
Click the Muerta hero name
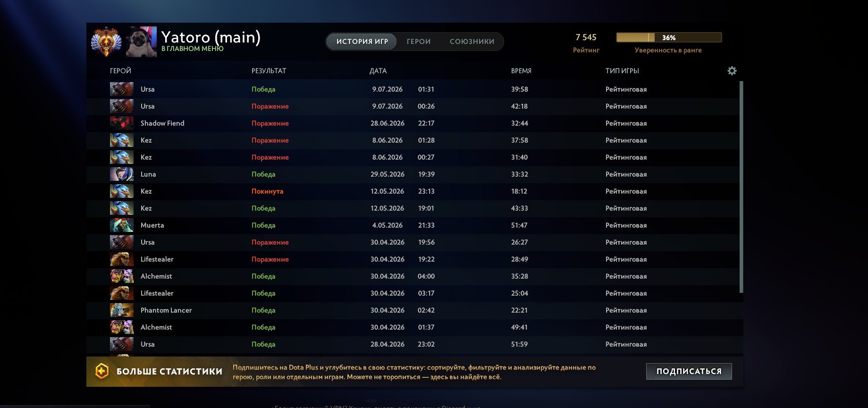[x=152, y=225]
